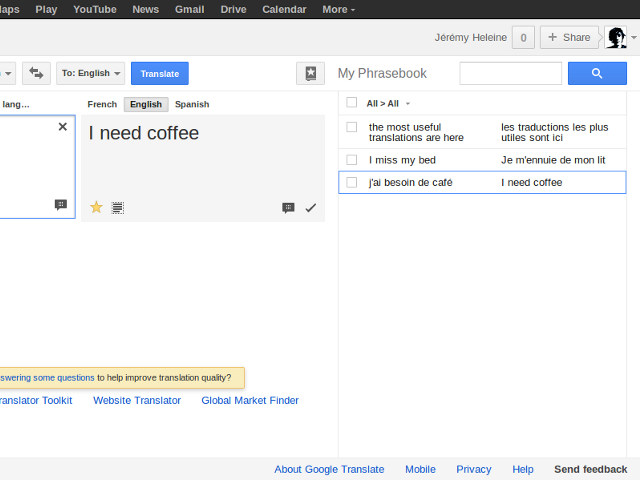The height and width of the screenshot is (480, 640).
Task: Open YouTube from top navigation
Action: point(95,9)
